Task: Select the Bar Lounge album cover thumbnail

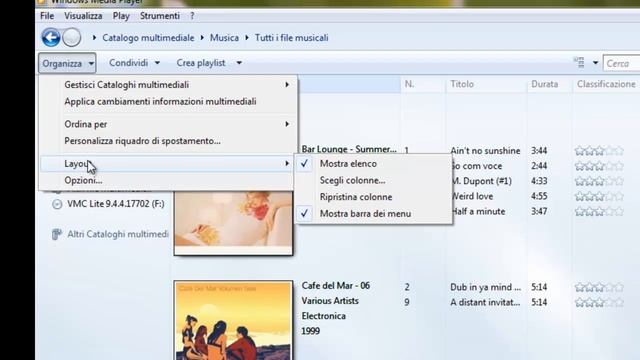Action: pos(233,222)
